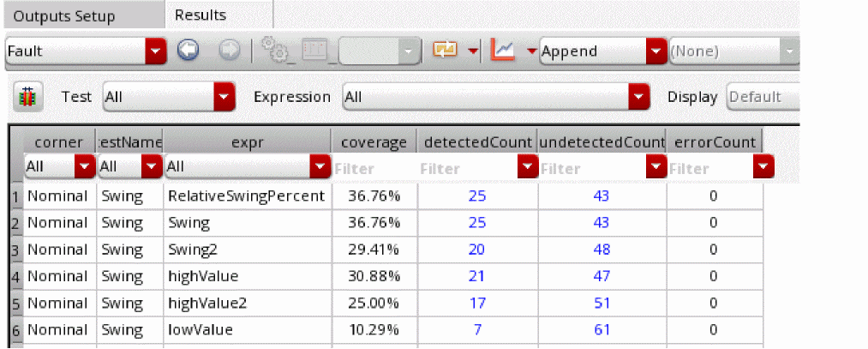Click the grayed-out gears settings icon

click(274, 50)
